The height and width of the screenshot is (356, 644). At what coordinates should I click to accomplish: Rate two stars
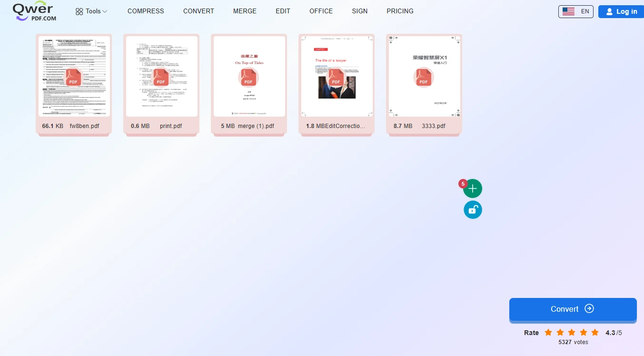[560, 332]
